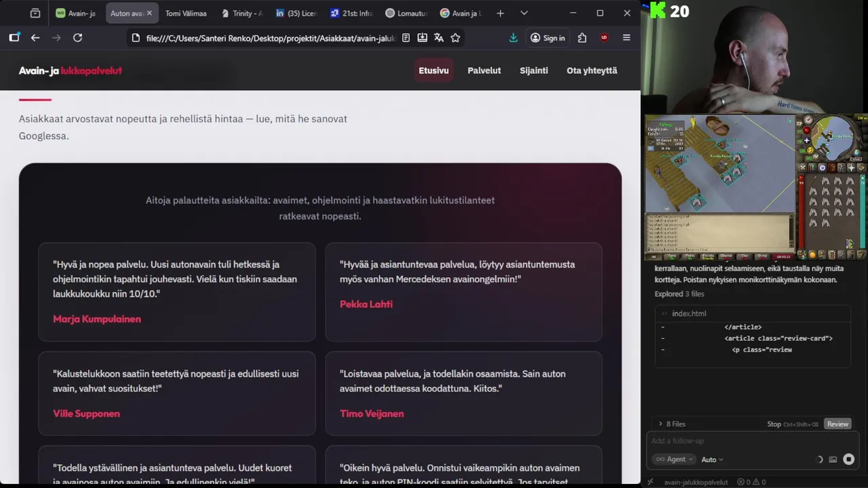The height and width of the screenshot is (488, 868).
Task: Click the file URL address bar
Action: (271, 38)
